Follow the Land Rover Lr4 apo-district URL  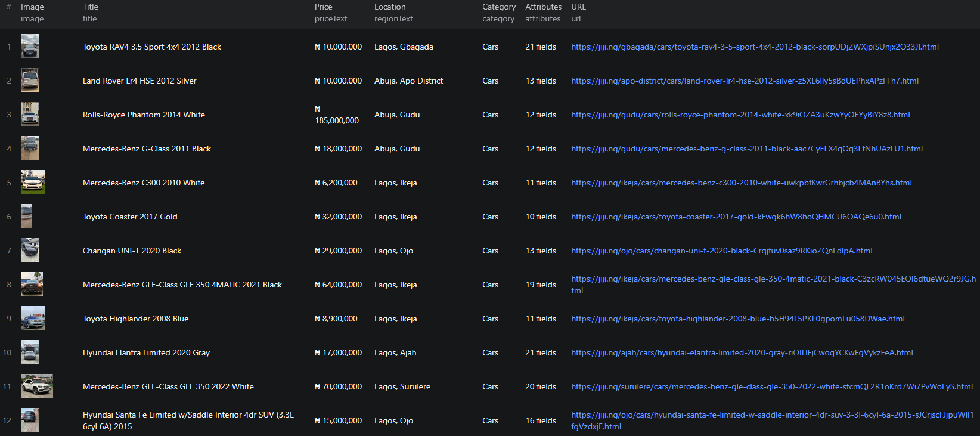[x=745, y=81]
